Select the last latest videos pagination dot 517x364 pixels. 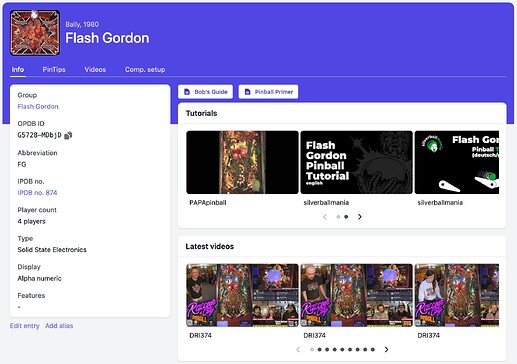[373, 349]
